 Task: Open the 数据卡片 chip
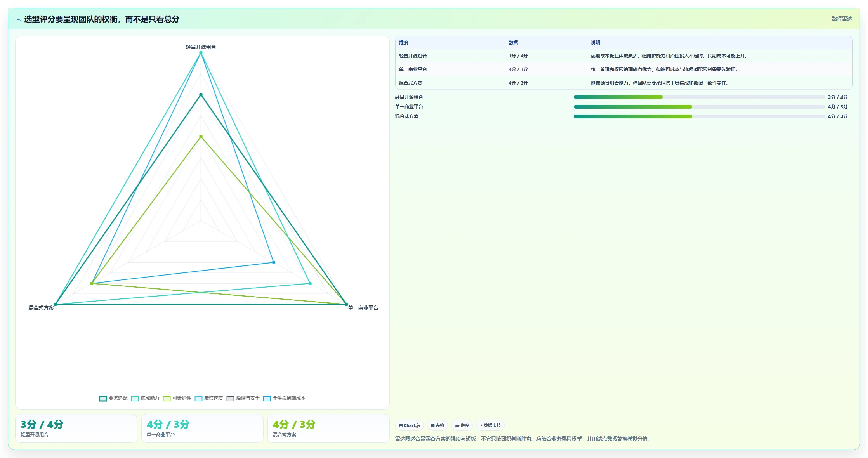click(x=490, y=425)
